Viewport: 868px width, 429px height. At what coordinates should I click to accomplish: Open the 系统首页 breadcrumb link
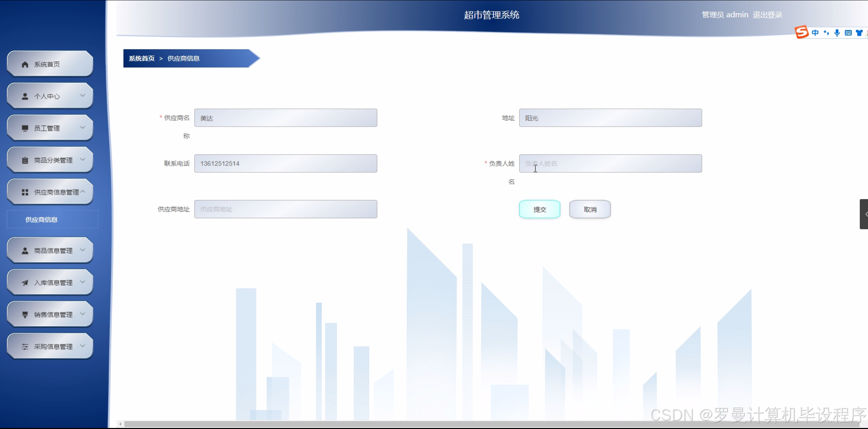141,58
